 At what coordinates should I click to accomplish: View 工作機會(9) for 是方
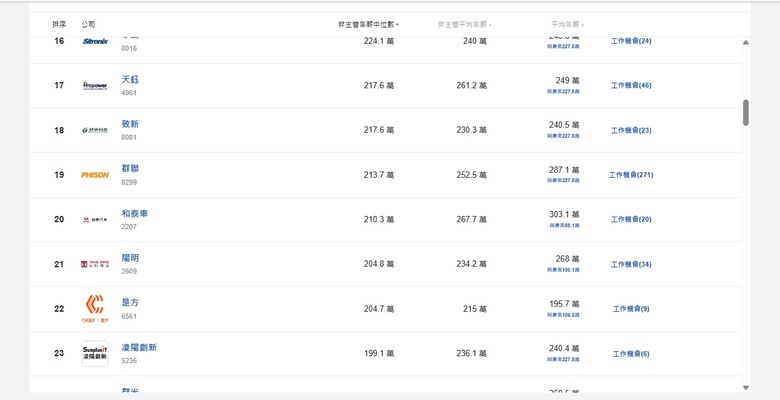pyautogui.click(x=631, y=309)
